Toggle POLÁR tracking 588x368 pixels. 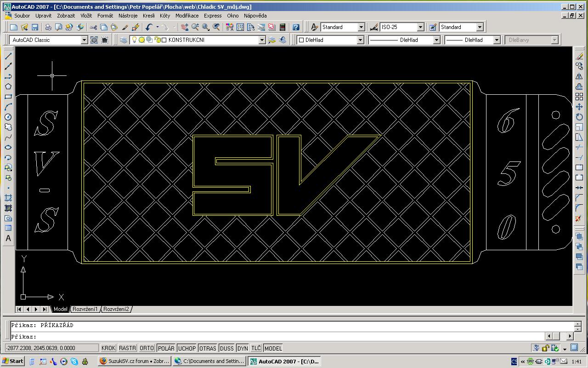[x=166, y=348]
